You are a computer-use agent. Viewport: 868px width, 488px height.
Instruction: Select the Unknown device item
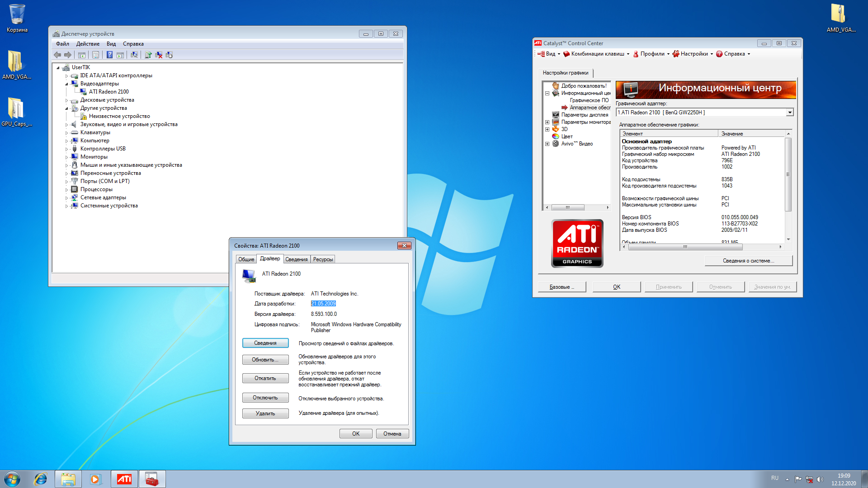[x=119, y=116]
